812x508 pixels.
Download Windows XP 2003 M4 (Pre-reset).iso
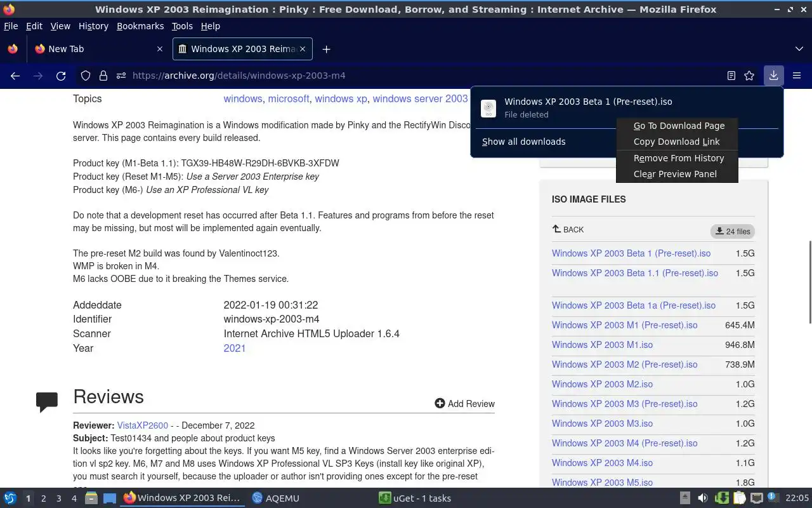[x=624, y=443]
